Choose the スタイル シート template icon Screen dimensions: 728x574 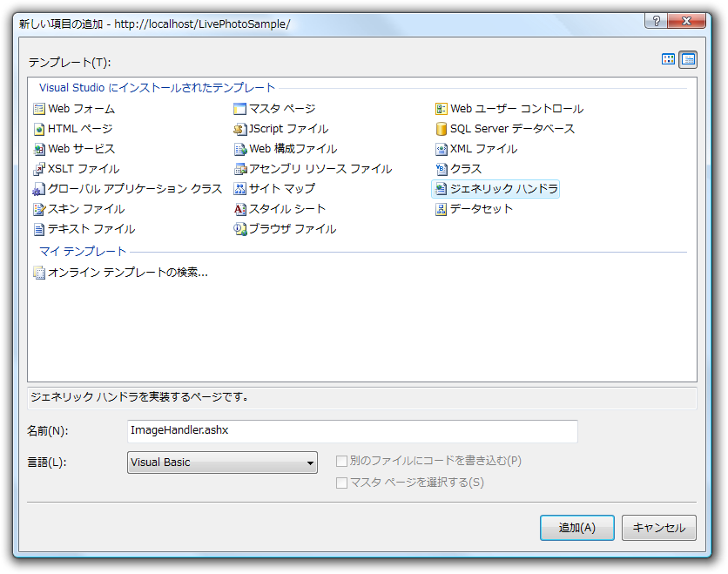pyautogui.click(x=240, y=209)
